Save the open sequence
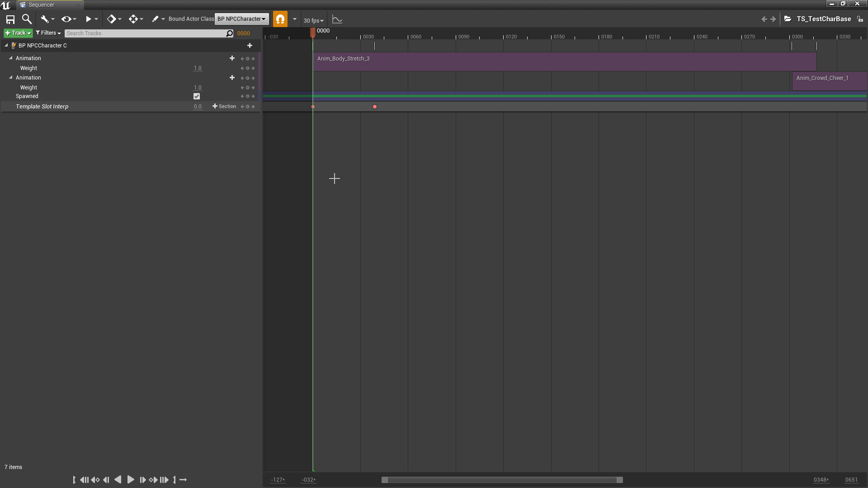Viewport: 868px width, 488px height. 9,19
